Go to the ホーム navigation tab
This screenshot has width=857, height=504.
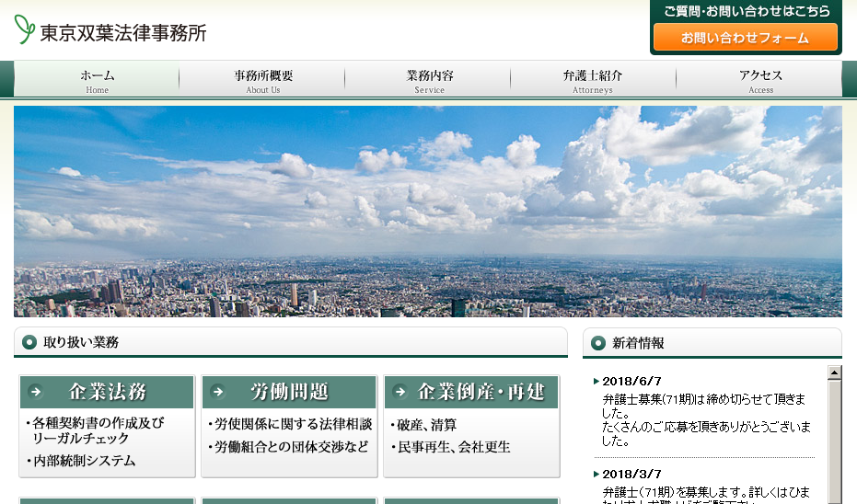point(97,80)
